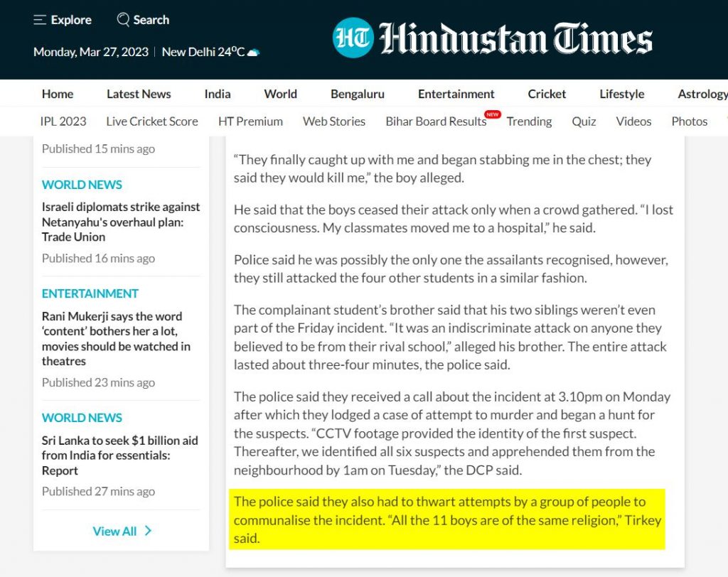728x577 pixels.
Task: Open Bihar Board Results link
Action: pos(436,122)
